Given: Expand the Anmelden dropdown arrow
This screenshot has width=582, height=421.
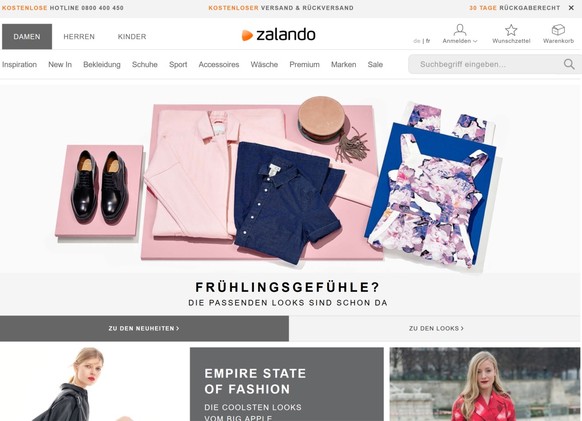Looking at the screenshot, I should click(475, 41).
